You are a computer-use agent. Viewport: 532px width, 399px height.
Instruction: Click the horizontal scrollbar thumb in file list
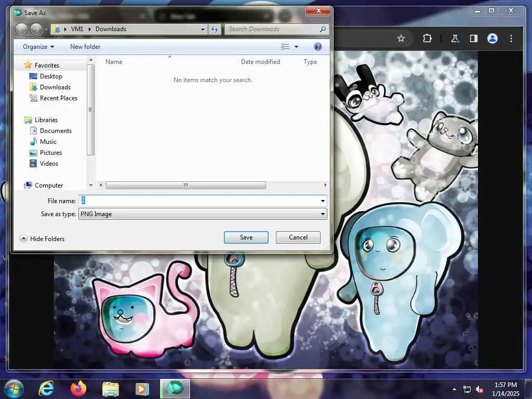tap(186, 185)
